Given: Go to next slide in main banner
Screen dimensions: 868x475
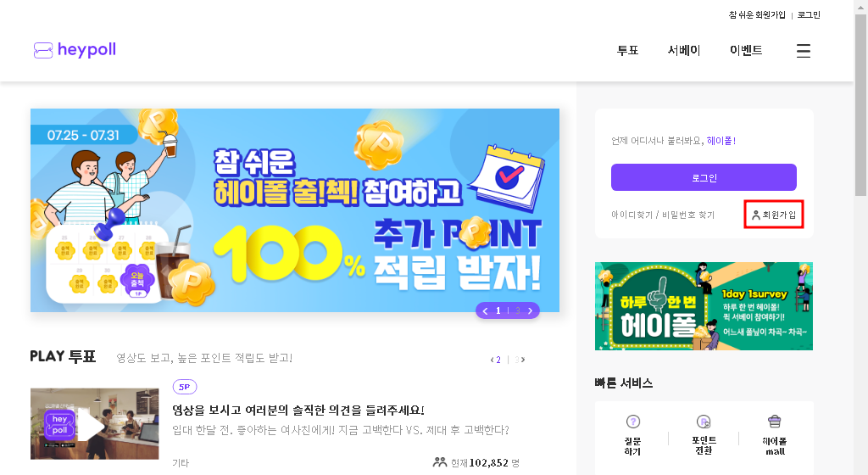Looking at the screenshot, I should point(531,310).
